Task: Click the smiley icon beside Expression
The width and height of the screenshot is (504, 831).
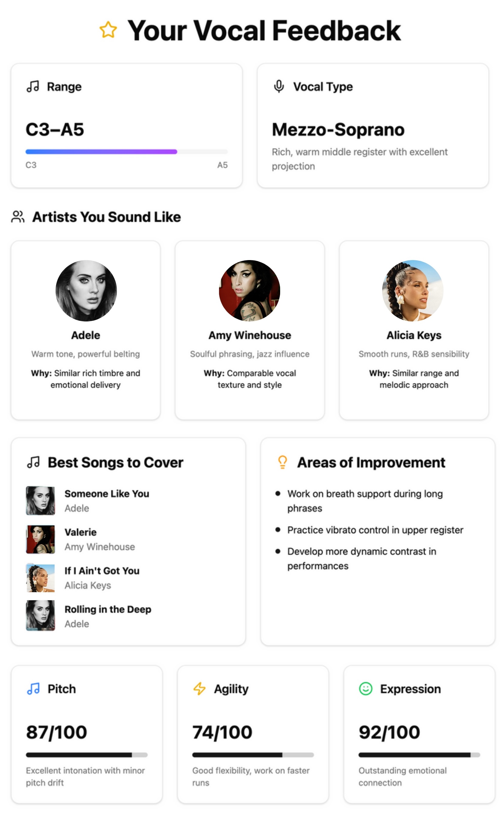Action: pyautogui.click(x=366, y=689)
